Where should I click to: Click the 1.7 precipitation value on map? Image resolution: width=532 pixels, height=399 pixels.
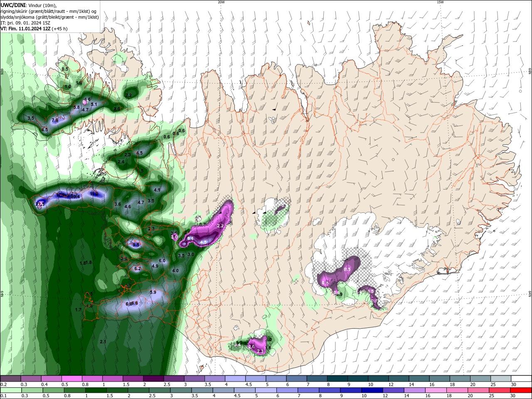(78, 310)
